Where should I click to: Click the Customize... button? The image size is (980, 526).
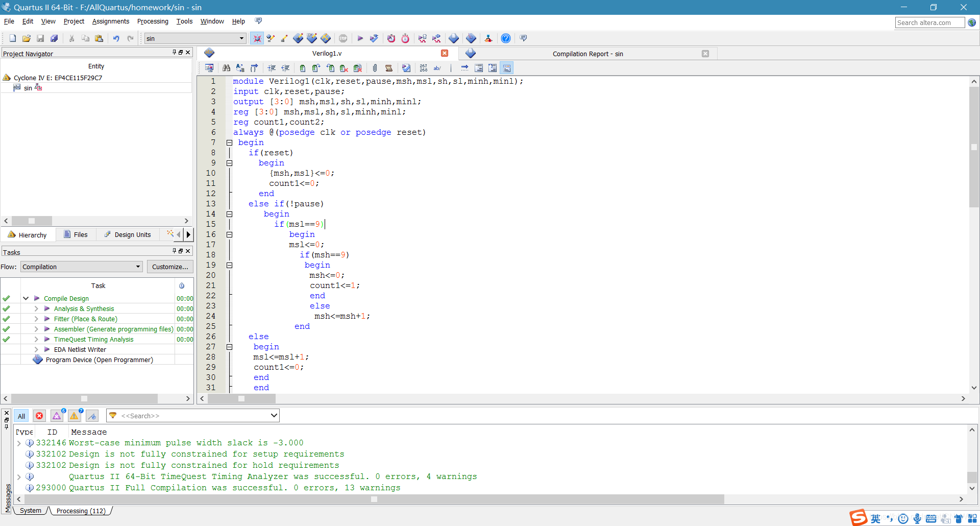[x=170, y=267]
